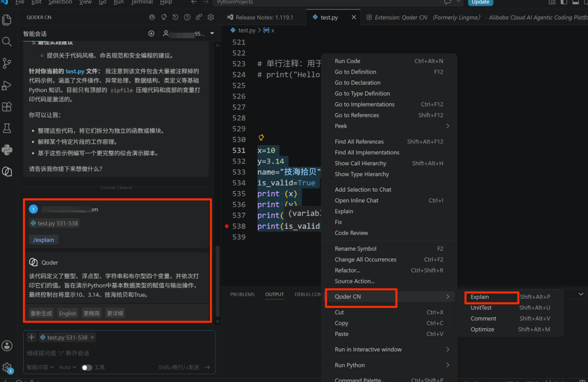Click the 更精简 button under Qoder reply
588x382 pixels.
pos(92,313)
